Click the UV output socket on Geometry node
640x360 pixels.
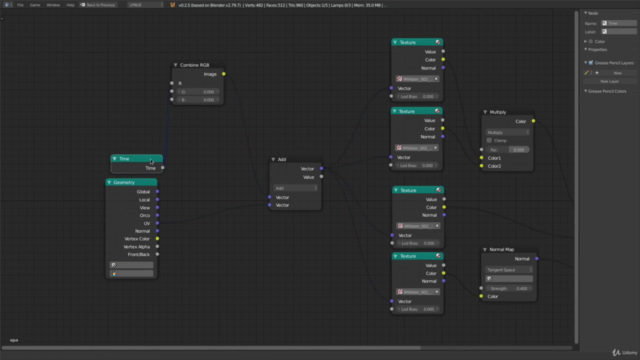coord(157,223)
